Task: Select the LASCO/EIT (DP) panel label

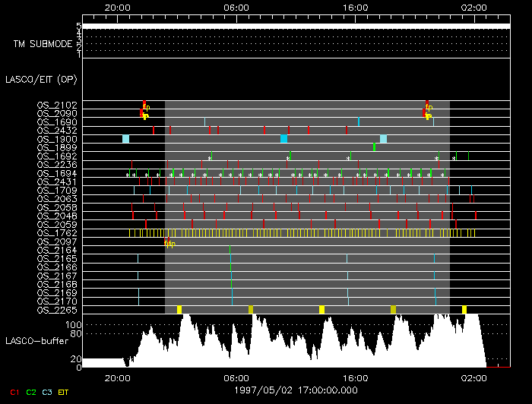Action: tap(41, 79)
